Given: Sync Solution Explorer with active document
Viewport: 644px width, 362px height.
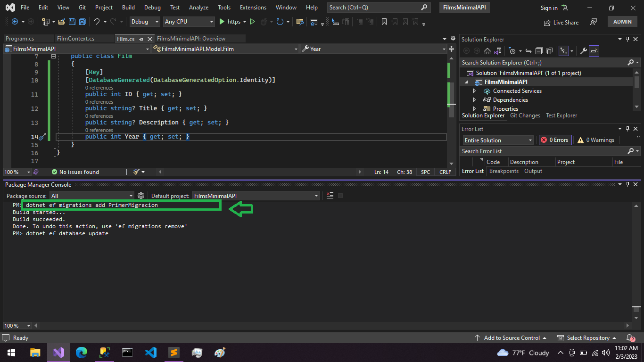Looking at the screenshot, I should [x=528, y=50].
